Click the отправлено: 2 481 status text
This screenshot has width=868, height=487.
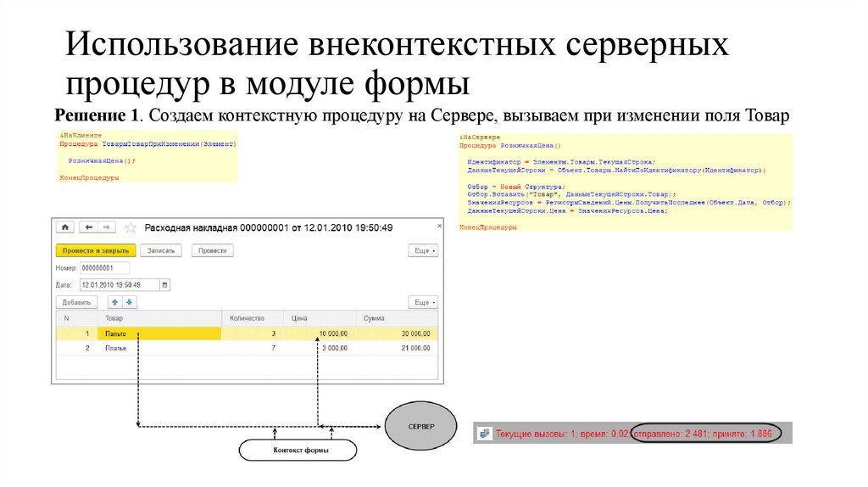pyautogui.click(x=671, y=434)
